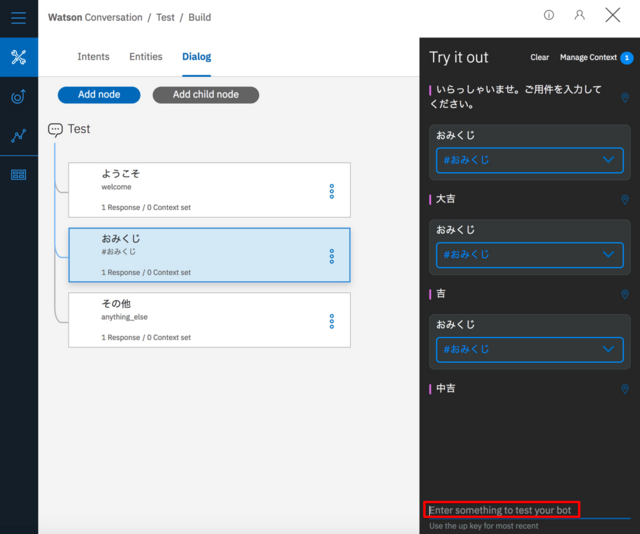
Task: Expand the first #おみくじ intent dropdown
Action: point(530,160)
